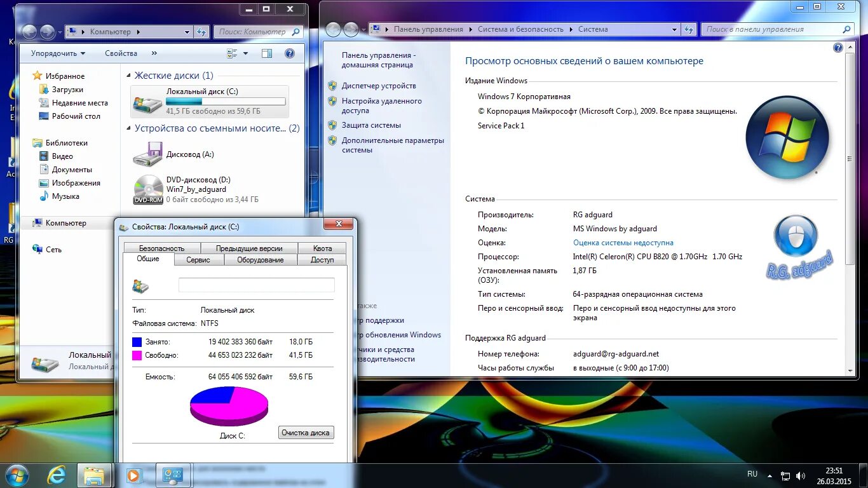
Task: Open address bar dropdown in Computer window
Action: click(187, 32)
